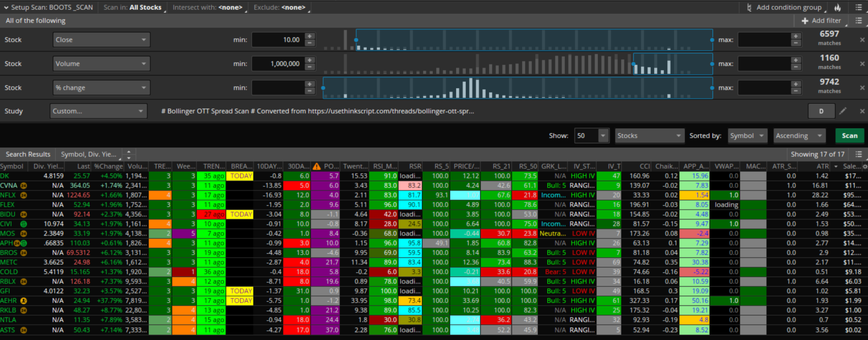Click the flame icon in top bar
Screen dimensions: 868x340
[837, 7]
